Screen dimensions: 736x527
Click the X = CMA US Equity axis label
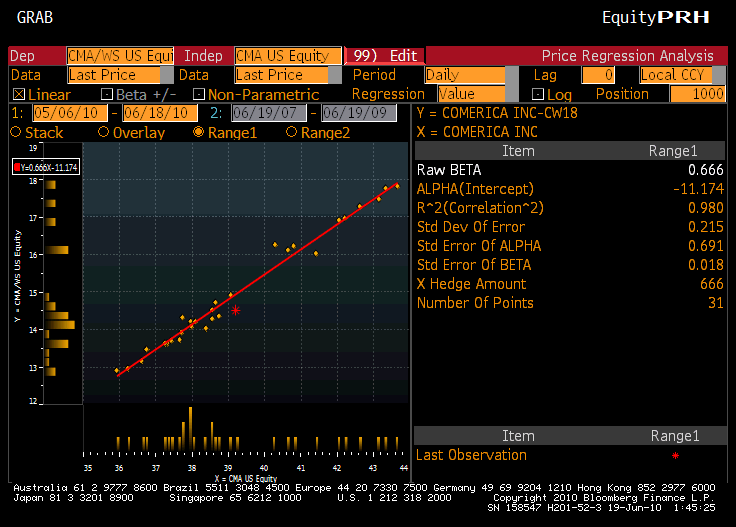[x=246, y=479]
